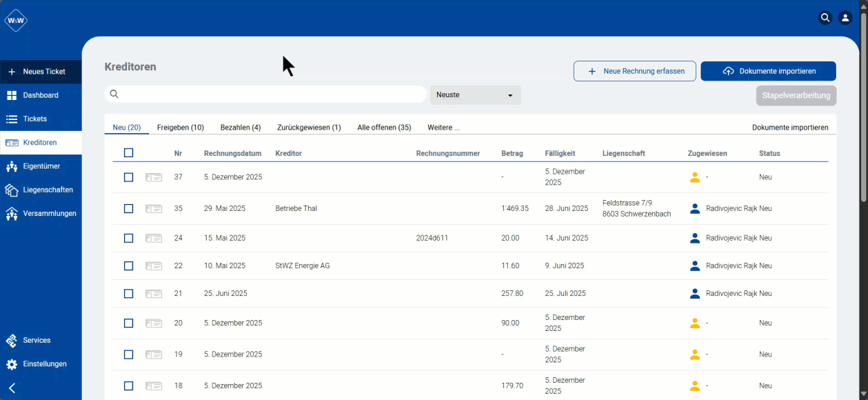This screenshot has height=400, width=868.
Task: Open the global search magnifier icon
Action: [x=825, y=18]
